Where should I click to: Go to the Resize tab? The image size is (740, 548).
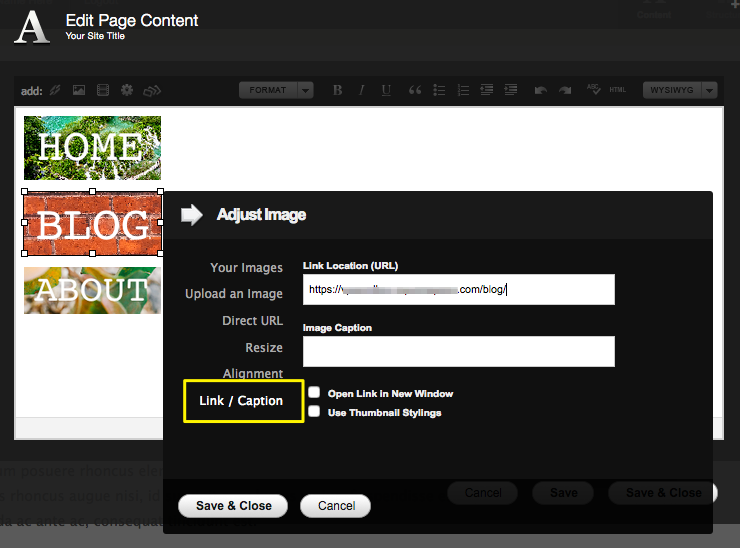tap(264, 348)
